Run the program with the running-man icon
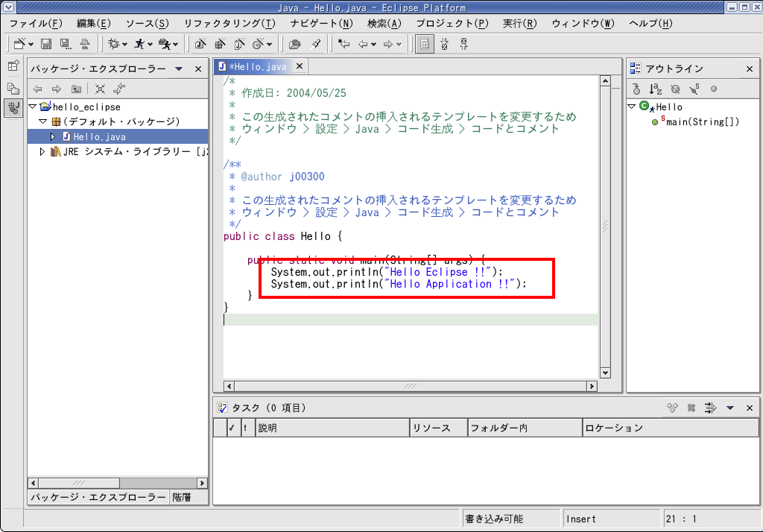Image resolution: width=763 pixels, height=532 pixels. [x=139, y=44]
